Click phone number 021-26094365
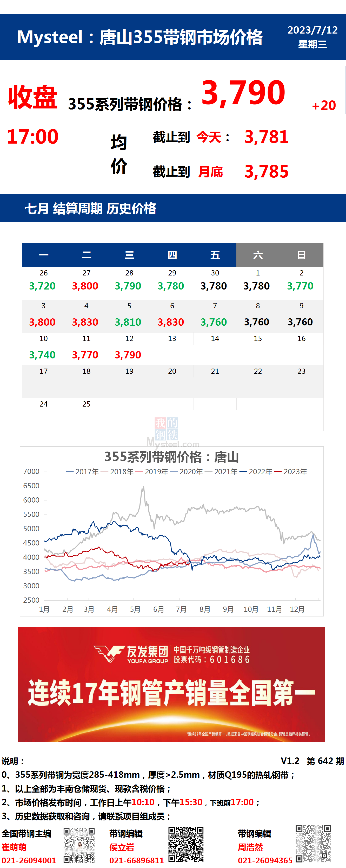This screenshot has height=868, width=346. (265, 861)
